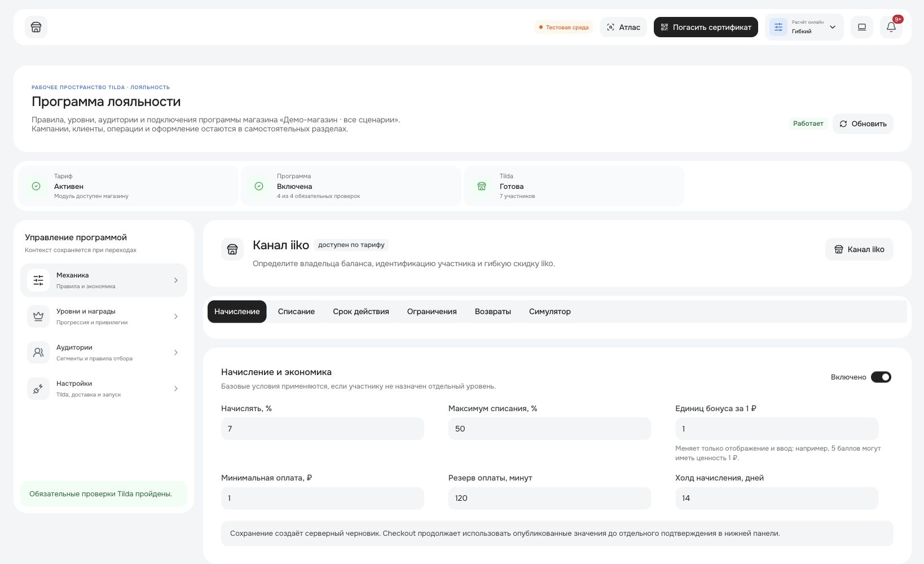Click the Тестовая среда badge

point(564,27)
